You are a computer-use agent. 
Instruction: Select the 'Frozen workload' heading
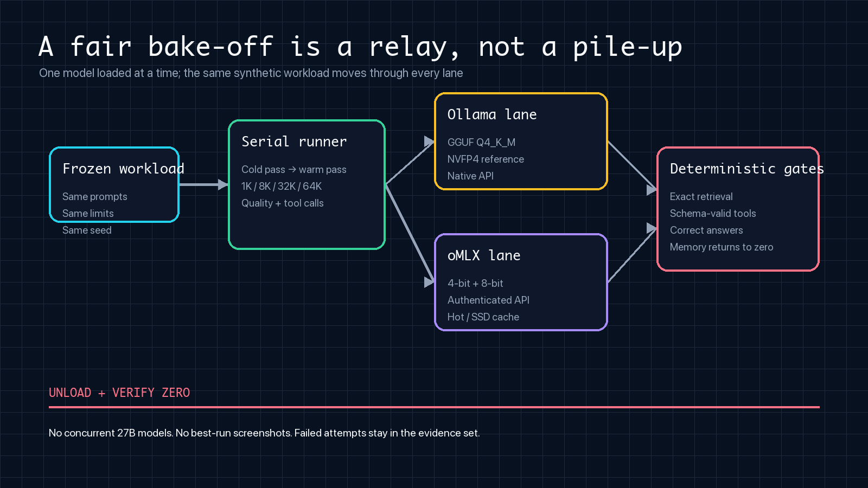[123, 169]
